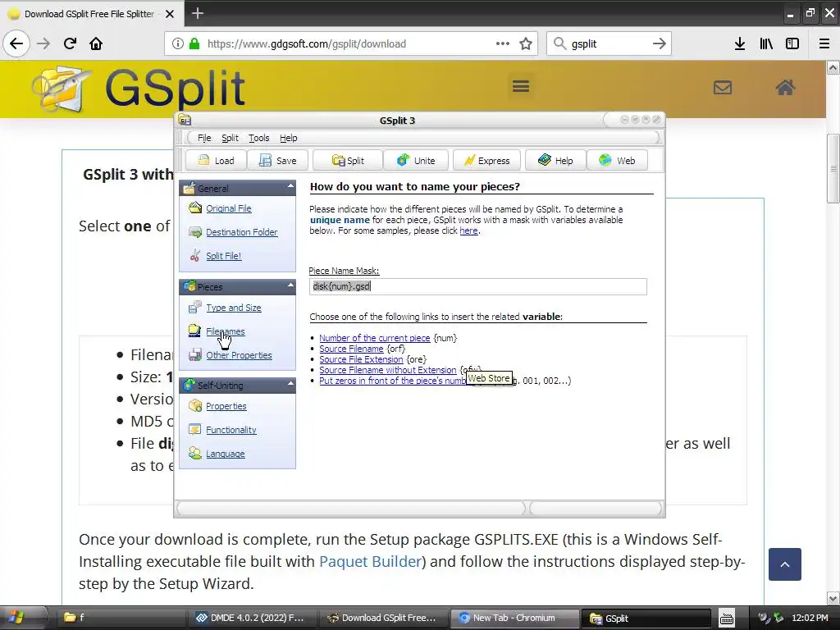This screenshot has width=840, height=630.
Task: Click the Other Properties disk icon
Action: click(195, 354)
